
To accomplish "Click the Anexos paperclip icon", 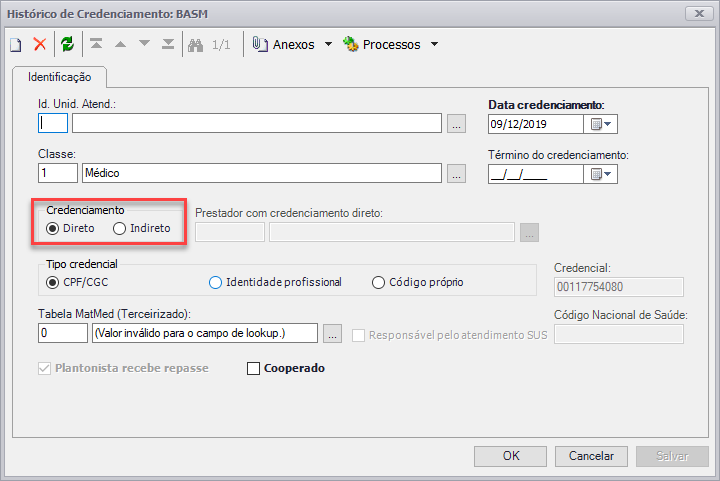I will point(260,44).
